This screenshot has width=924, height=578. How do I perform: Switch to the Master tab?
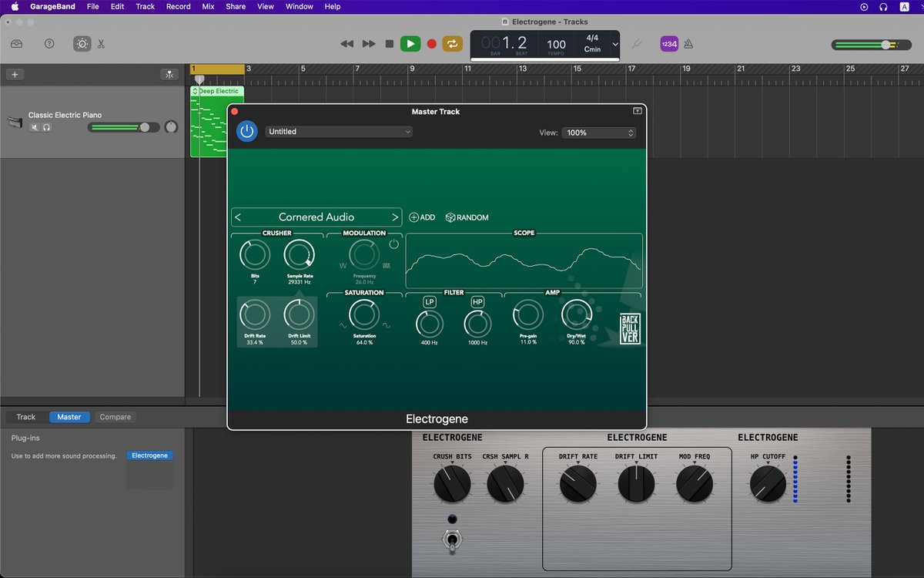tap(69, 417)
